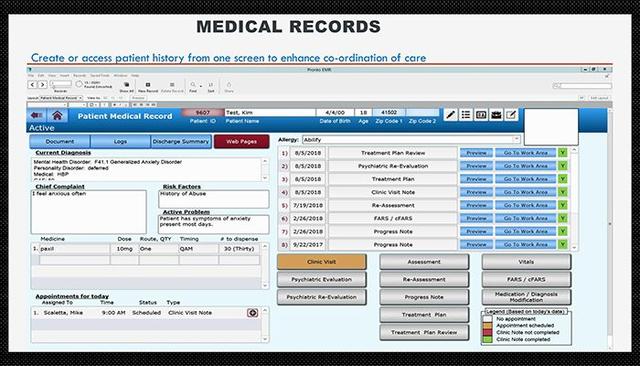Click the pen icon in header
Viewport: 640px width, 366px height.
coord(450,115)
